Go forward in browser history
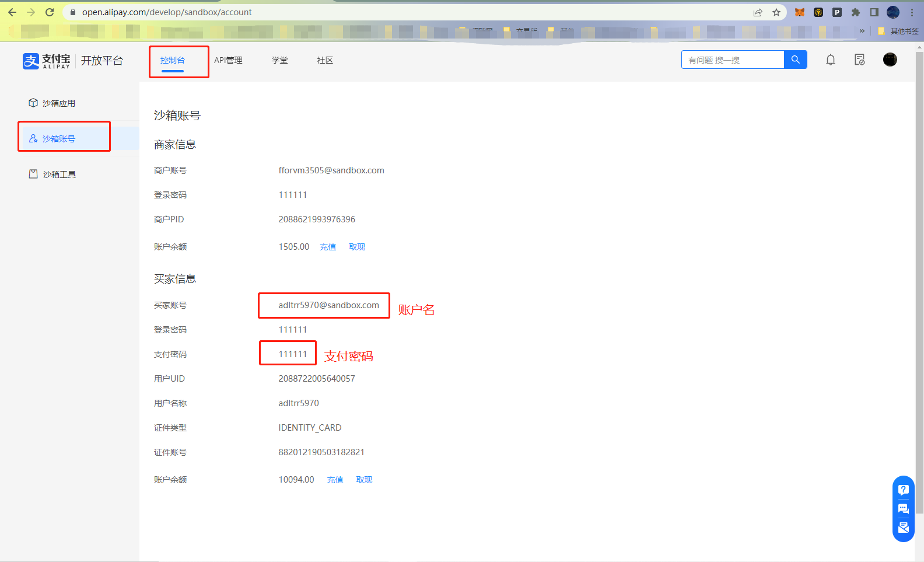Image resolution: width=924 pixels, height=562 pixels. 31,12
